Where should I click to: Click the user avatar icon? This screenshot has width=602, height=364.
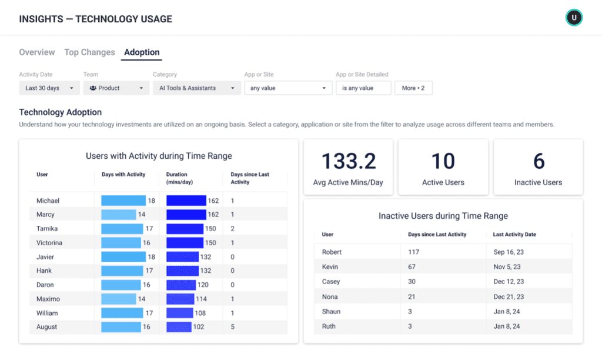(574, 18)
